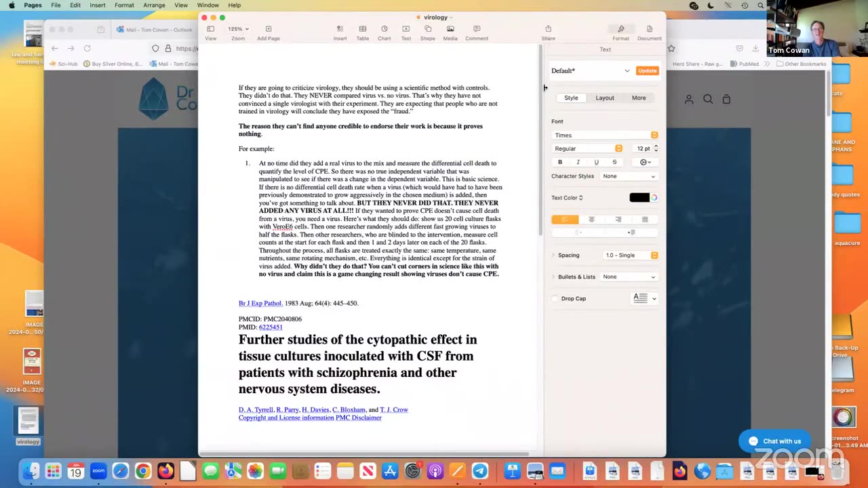Click the decrease indent icon
This screenshot has width=868, height=488.
[578, 232]
